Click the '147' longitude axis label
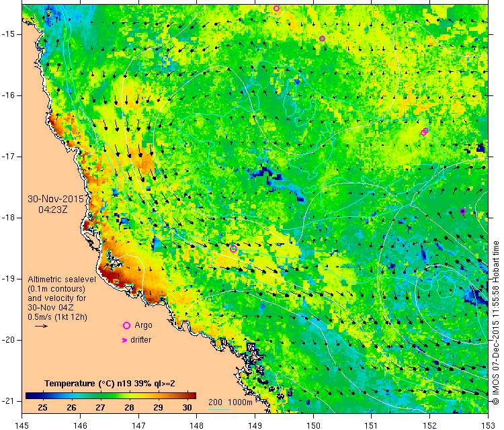Viewport: 504px width, 430px height. point(138,425)
